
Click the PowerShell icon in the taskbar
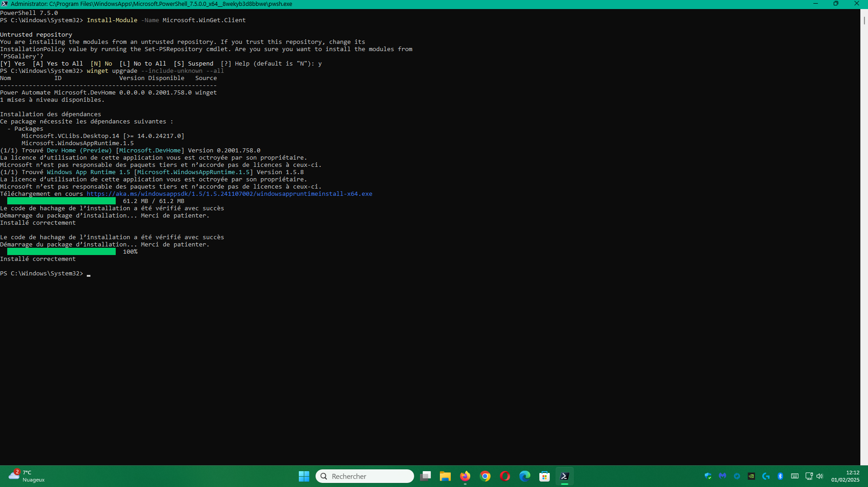(x=565, y=476)
